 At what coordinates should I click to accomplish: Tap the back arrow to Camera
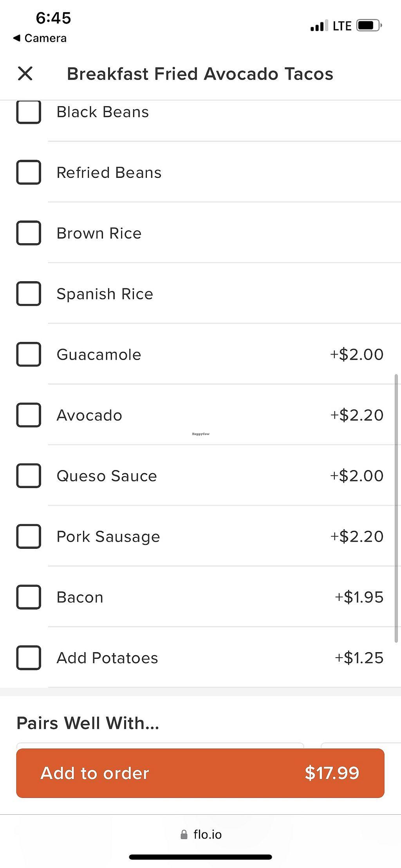click(16, 38)
